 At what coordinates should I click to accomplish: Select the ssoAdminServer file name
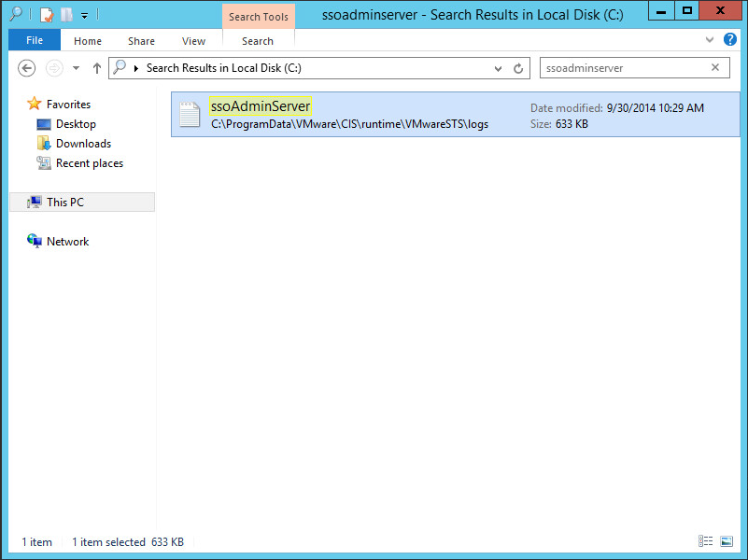(x=261, y=105)
